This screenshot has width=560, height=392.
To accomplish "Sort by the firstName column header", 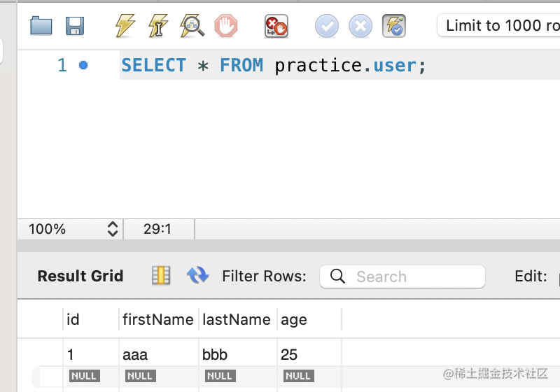I will 157,320.
